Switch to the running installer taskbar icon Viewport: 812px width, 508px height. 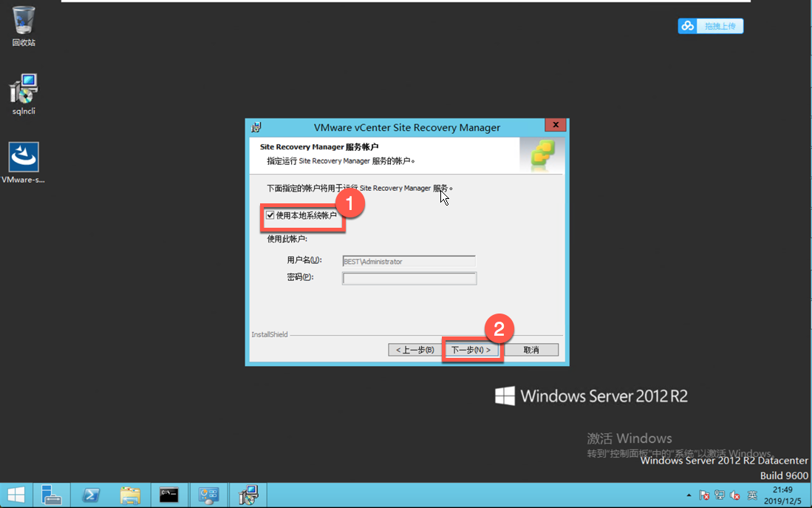(x=248, y=495)
